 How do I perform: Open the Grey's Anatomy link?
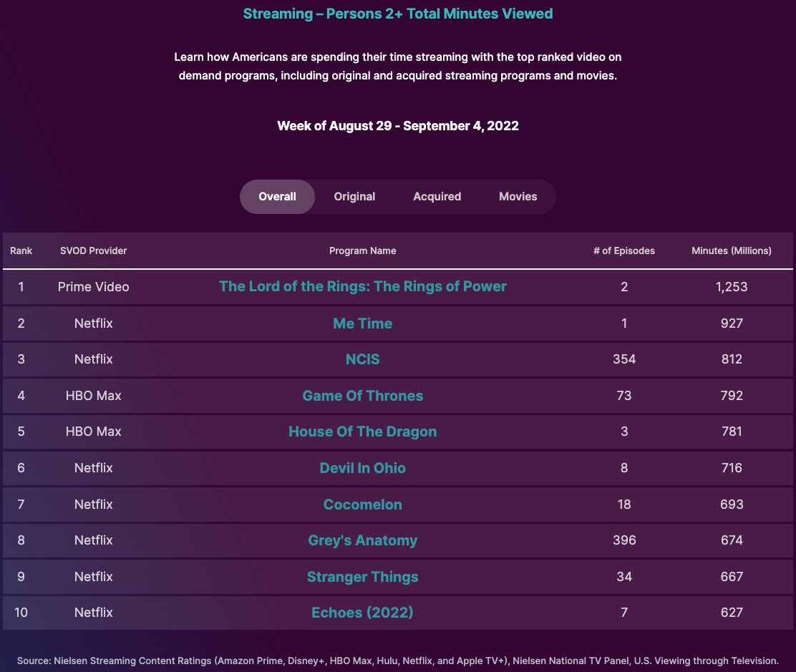(x=362, y=540)
